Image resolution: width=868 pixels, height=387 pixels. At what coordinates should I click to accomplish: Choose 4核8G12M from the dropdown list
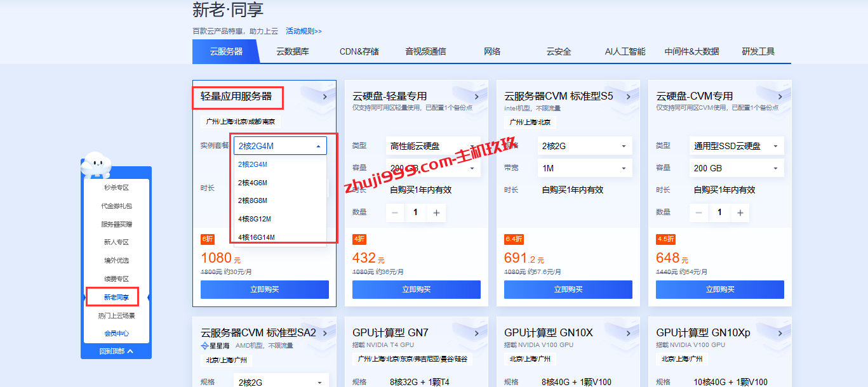[x=280, y=219]
